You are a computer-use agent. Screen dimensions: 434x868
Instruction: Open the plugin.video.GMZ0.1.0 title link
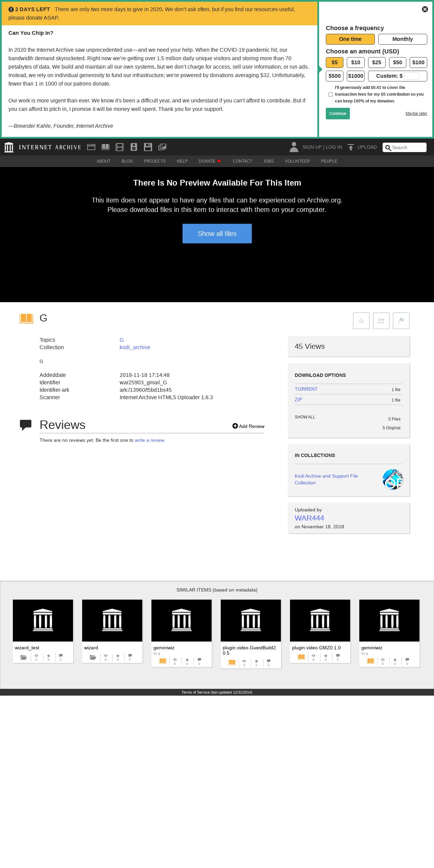[316, 648]
